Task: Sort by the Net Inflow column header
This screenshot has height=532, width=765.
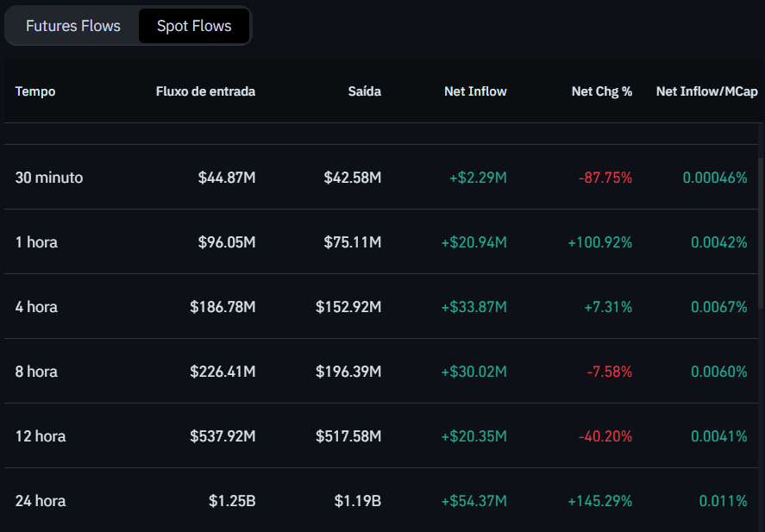Action: [x=475, y=91]
